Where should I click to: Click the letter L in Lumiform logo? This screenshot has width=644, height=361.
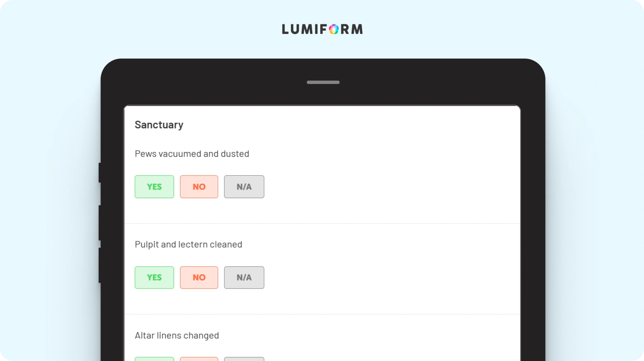pyautogui.click(x=285, y=29)
